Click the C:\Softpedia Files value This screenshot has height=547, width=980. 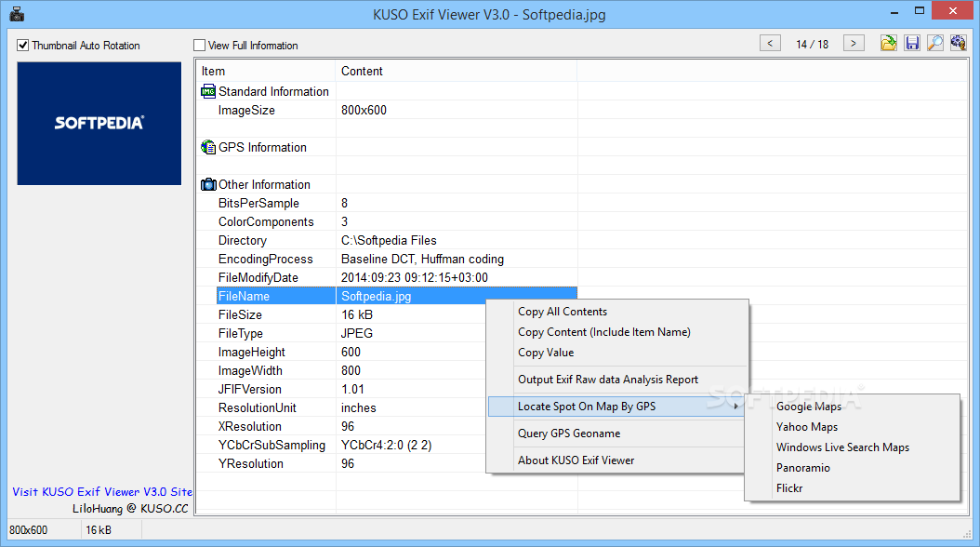(x=389, y=241)
